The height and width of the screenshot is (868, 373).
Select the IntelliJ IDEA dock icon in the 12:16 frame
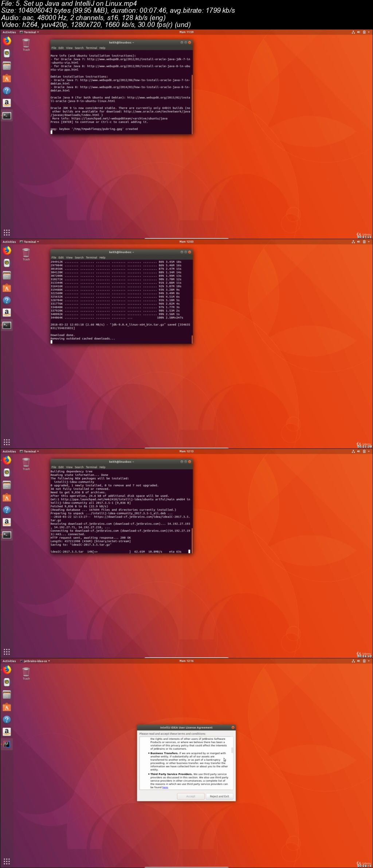tap(7, 744)
